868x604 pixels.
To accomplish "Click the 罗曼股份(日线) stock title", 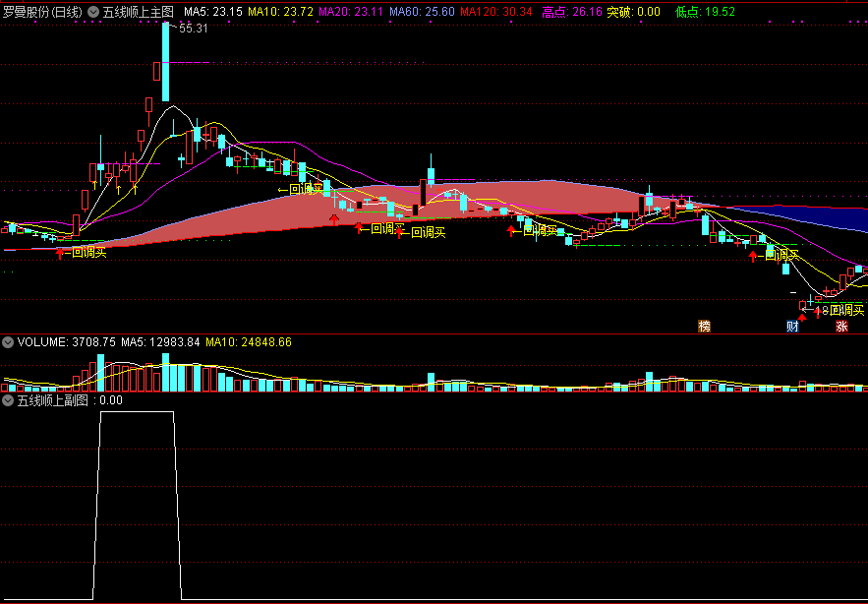I will [x=43, y=12].
